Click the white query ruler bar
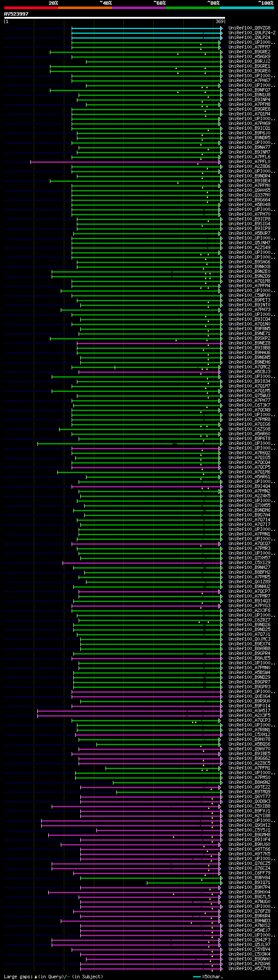 (x=115, y=18)
